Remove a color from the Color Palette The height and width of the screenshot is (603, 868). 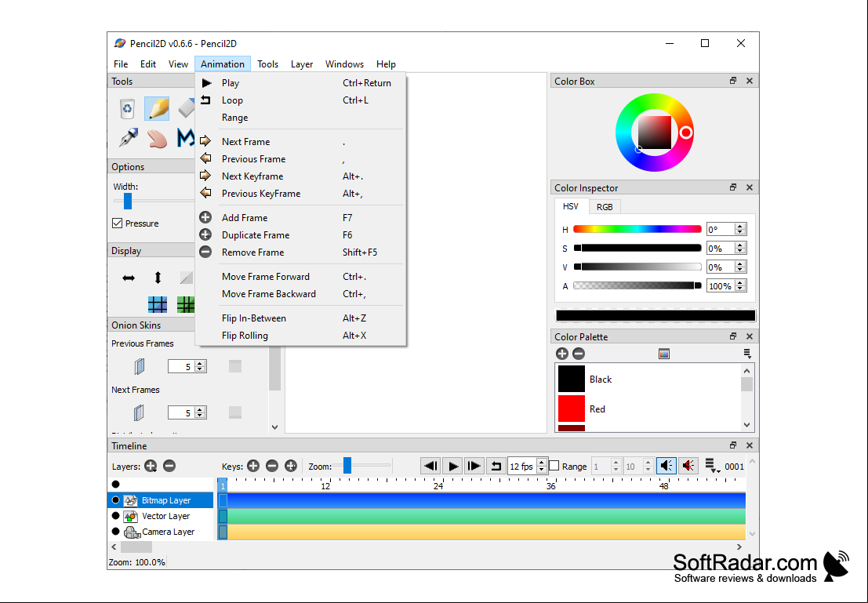pos(579,354)
